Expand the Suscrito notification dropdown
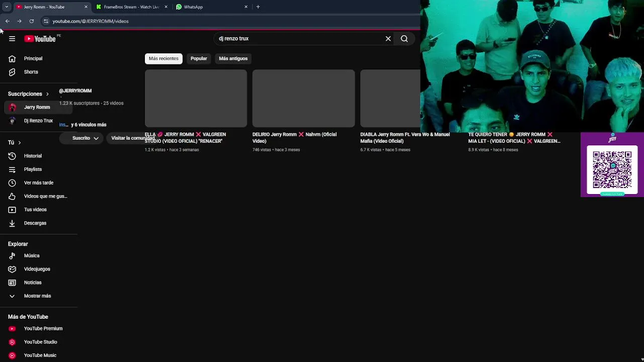 pos(96,138)
